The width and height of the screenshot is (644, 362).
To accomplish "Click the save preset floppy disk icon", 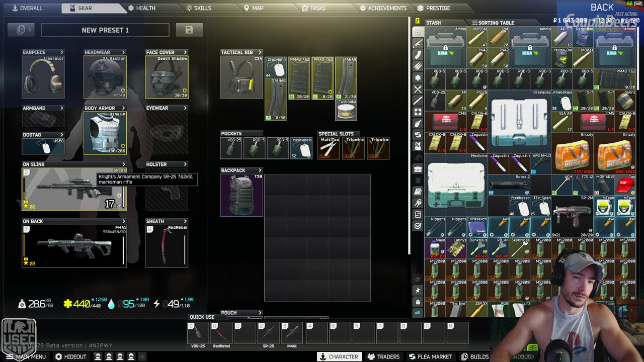I will point(189,30).
